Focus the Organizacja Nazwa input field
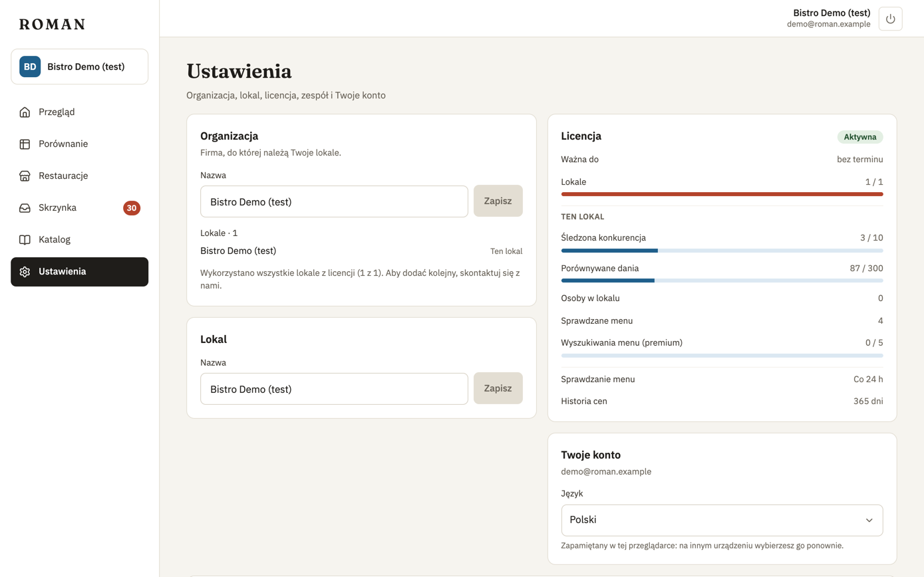 tap(334, 201)
